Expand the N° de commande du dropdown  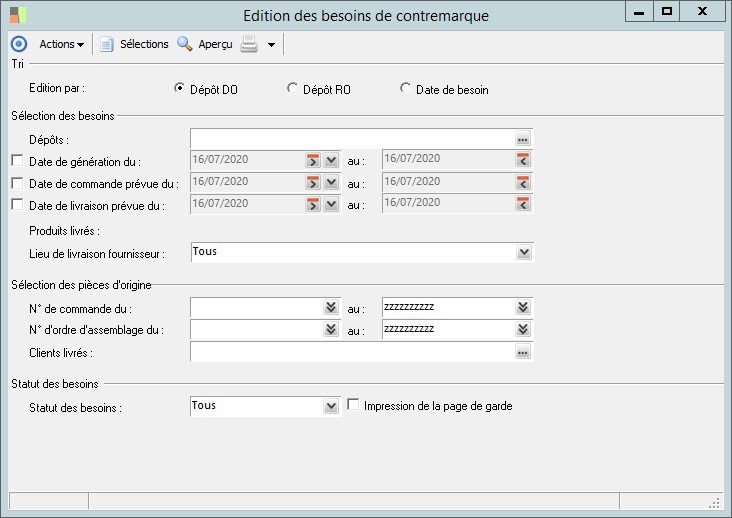click(x=331, y=308)
